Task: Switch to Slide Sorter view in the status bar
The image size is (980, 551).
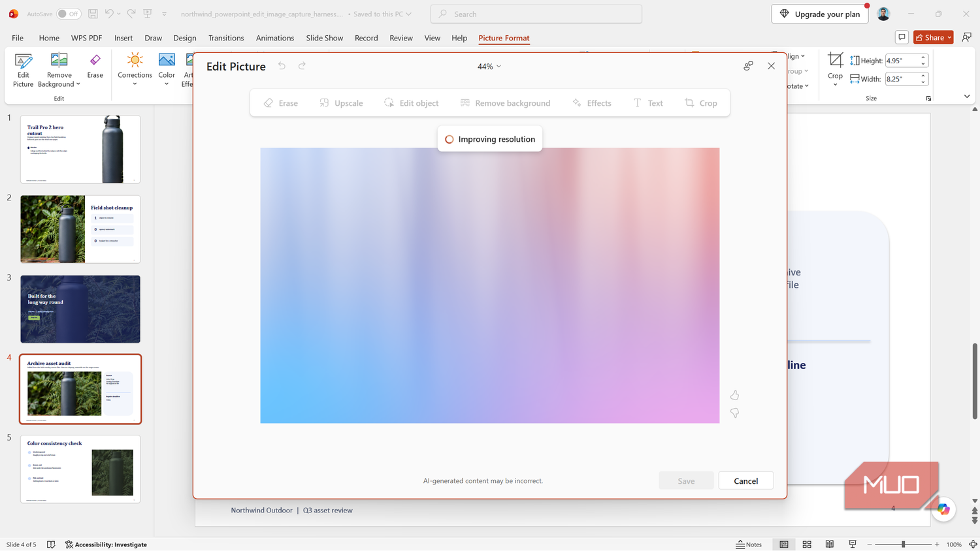Action: pos(807,544)
